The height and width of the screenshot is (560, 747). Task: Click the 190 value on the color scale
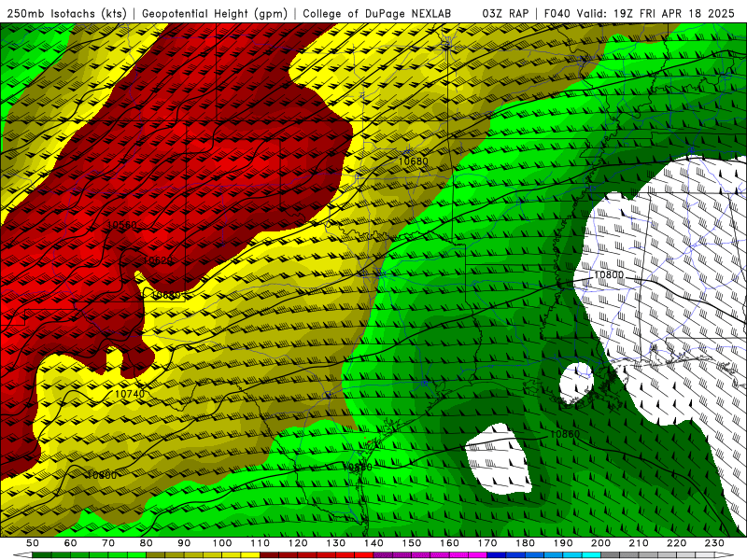[563, 543]
